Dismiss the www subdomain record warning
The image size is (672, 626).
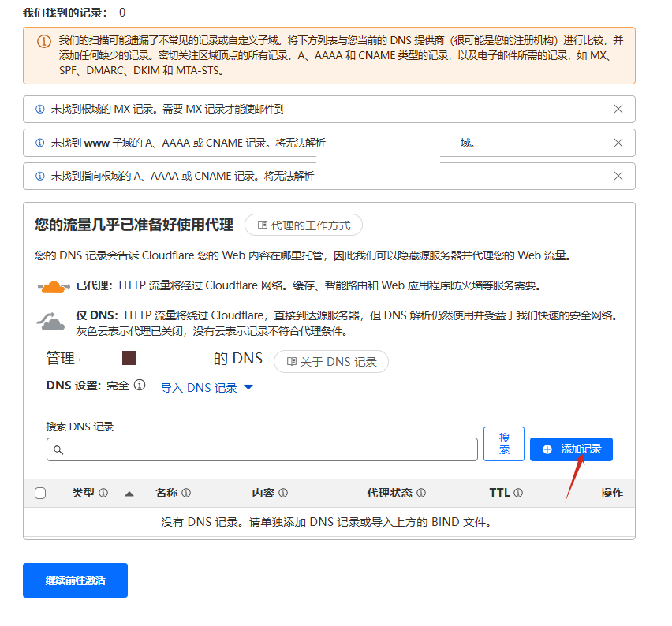(618, 143)
